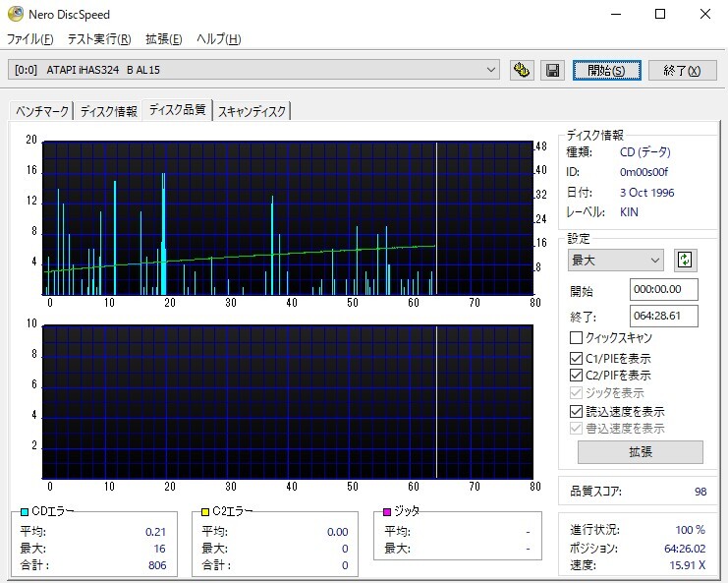Image resolution: width=728 pixels, height=583 pixels.
Task: Click the Nero DiscSpeed application icon
Action: (x=16, y=14)
